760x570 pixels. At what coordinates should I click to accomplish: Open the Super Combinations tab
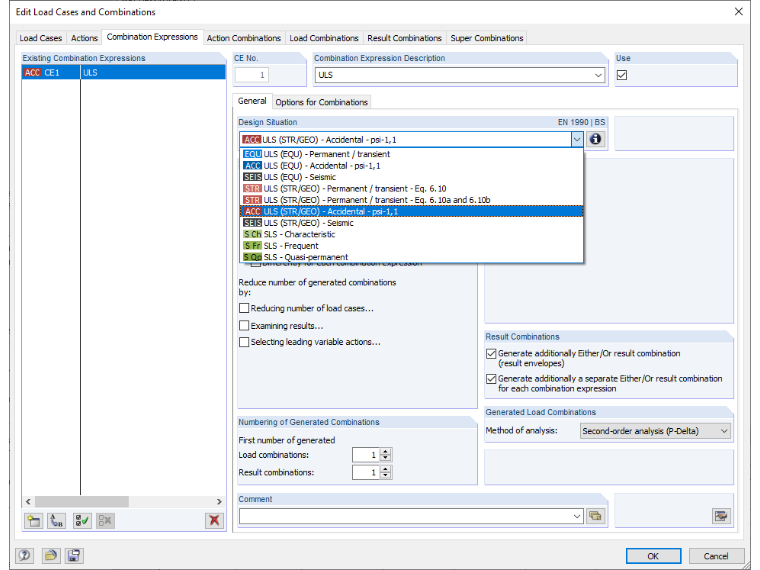[x=487, y=38]
